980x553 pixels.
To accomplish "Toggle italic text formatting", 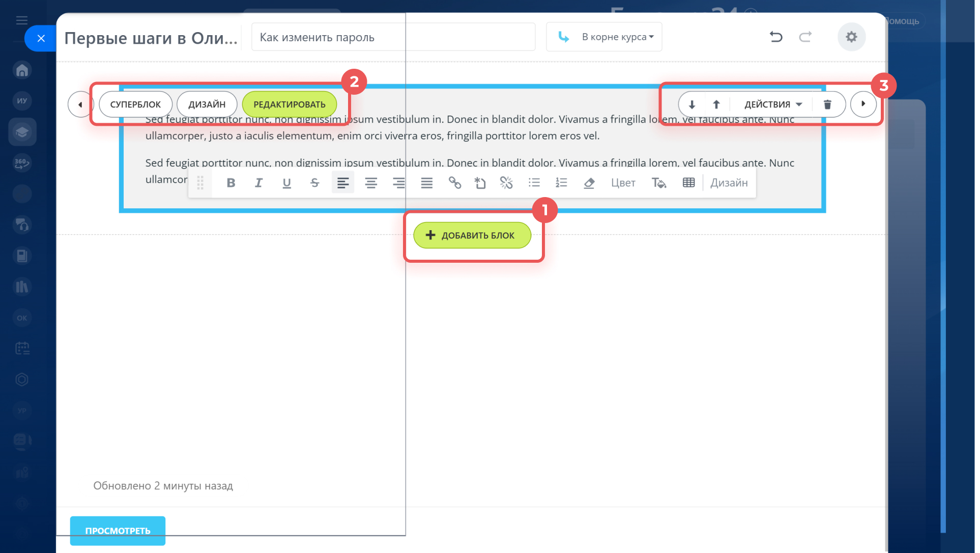I will tap(258, 183).
